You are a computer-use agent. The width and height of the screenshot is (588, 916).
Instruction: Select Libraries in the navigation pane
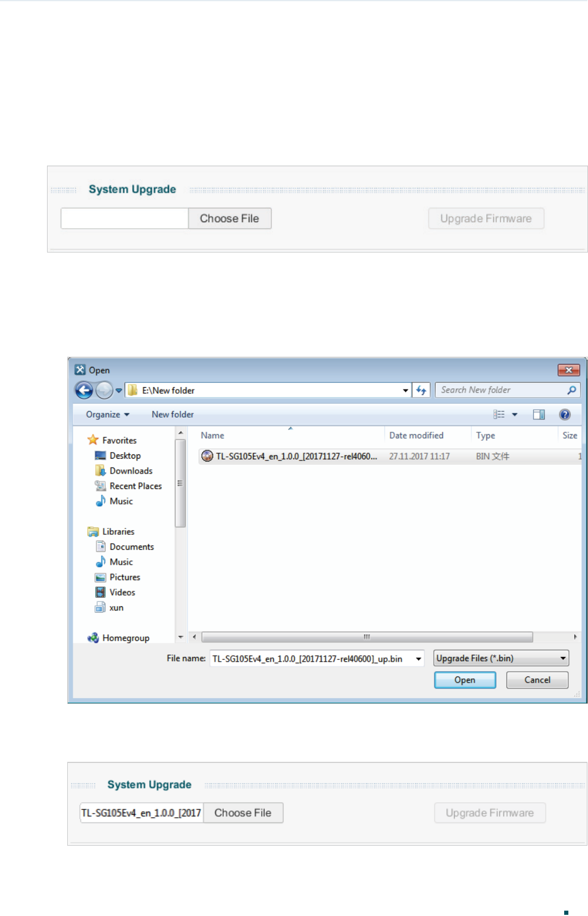[118, 532]
